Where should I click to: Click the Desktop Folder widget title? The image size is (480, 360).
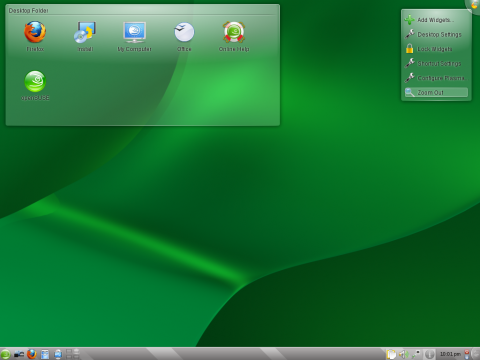click(28, 11)
